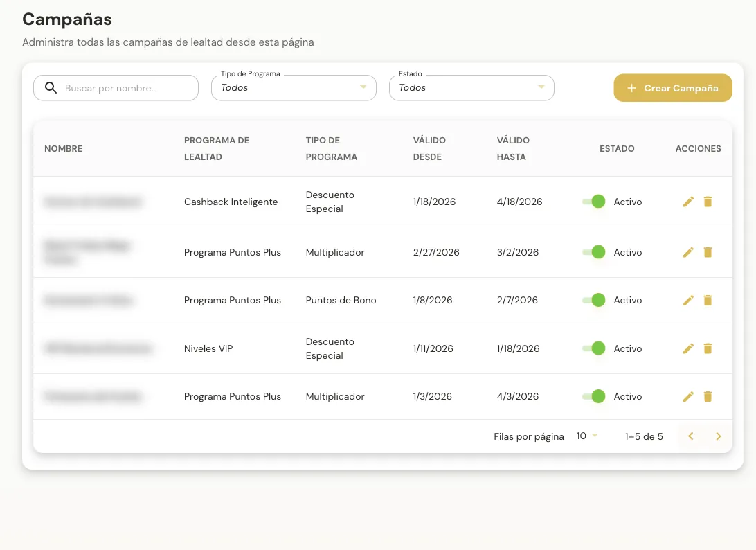The width and height of the screenshot is (756, 550).
Task: Click the TIPO DE PROGRAMA column header
Action: (331, 149)
